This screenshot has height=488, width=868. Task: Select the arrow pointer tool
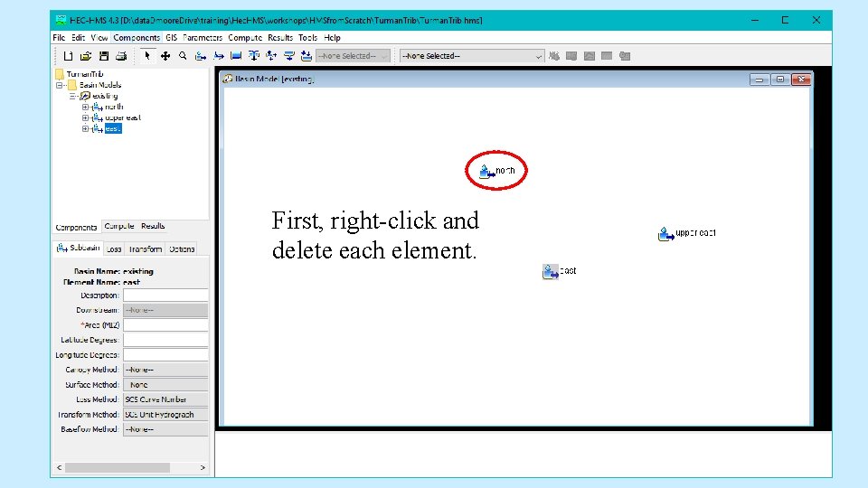[x=147, y=56]
